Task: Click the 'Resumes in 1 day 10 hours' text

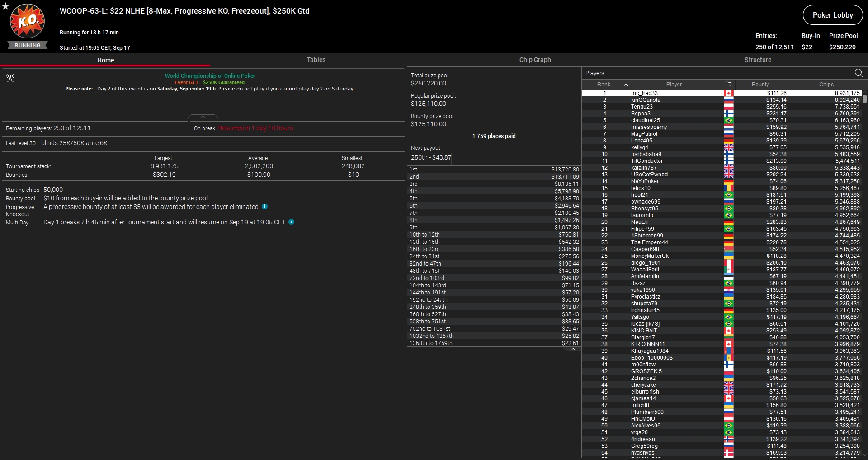Action: point(255,128)
